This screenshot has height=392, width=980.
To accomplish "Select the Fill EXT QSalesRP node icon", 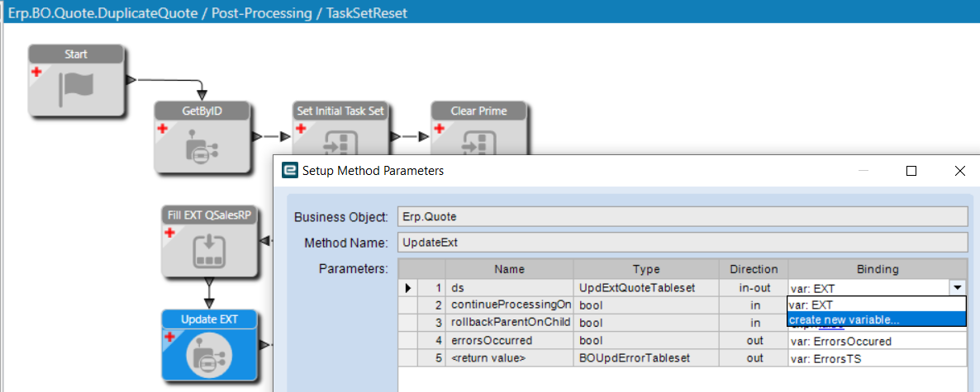I will (x=209, y=249).
